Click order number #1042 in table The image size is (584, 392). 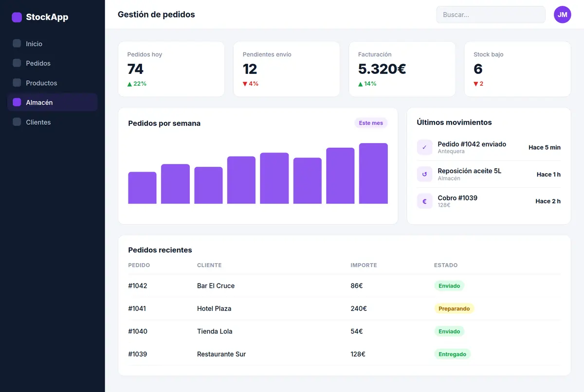pos(138,285)
